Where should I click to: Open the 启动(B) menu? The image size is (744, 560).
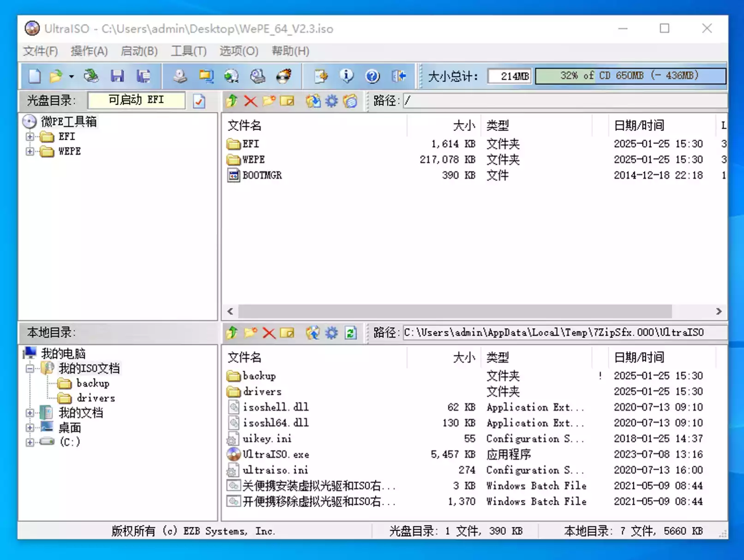(139, 51)
